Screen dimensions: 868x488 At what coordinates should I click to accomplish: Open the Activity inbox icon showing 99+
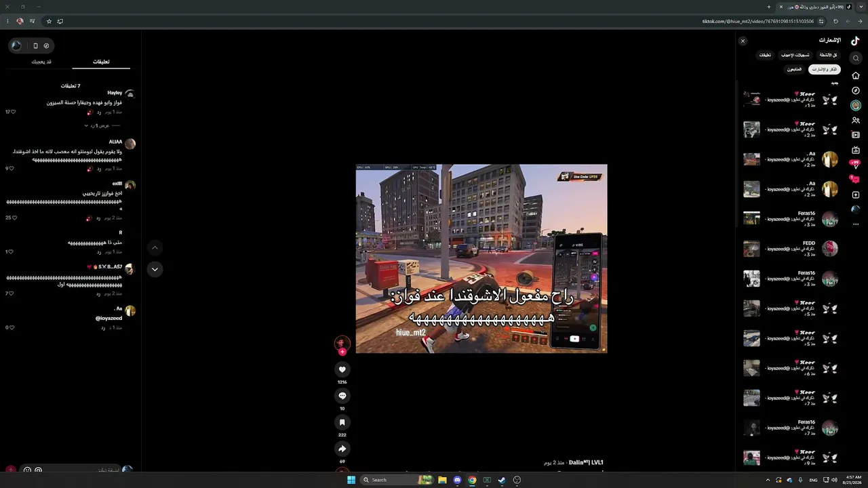(856, 165)
